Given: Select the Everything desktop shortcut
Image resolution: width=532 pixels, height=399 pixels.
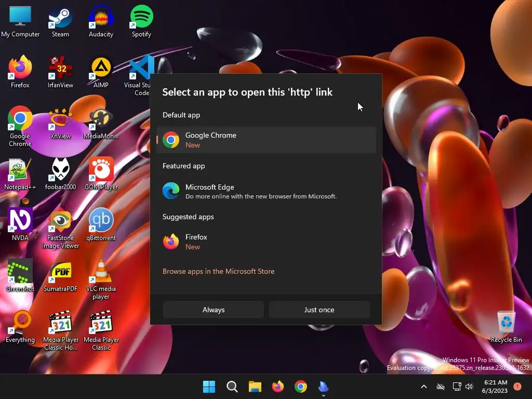Looking at the screenshot, I should point(20,326).
